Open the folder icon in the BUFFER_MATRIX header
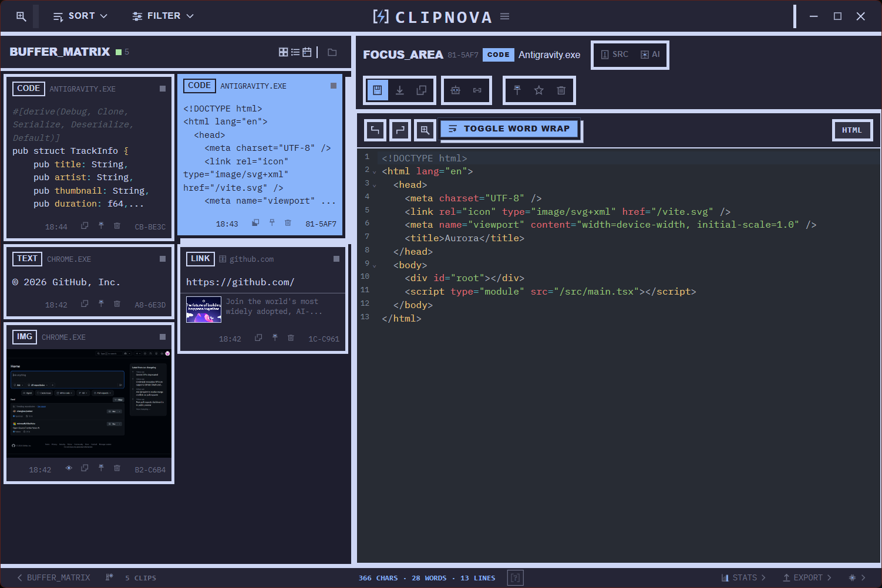Viewport: 882px width, 588px height. click(332, 52)
